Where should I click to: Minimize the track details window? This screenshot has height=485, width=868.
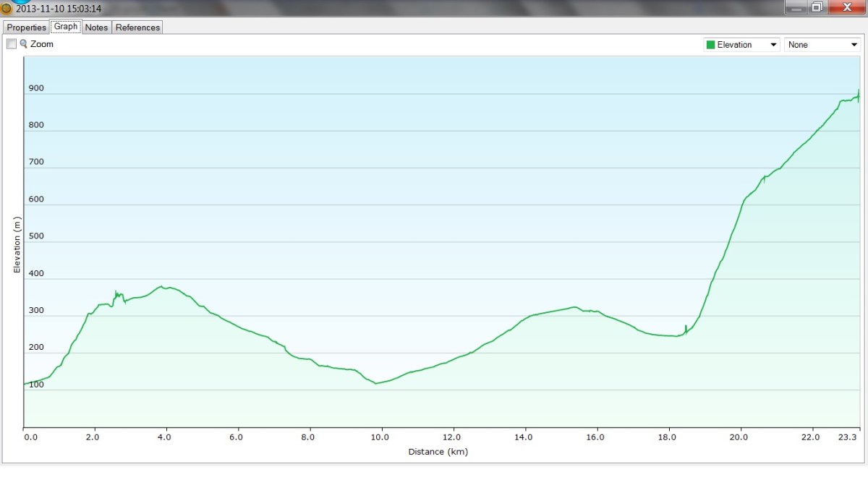click(795, 7)
